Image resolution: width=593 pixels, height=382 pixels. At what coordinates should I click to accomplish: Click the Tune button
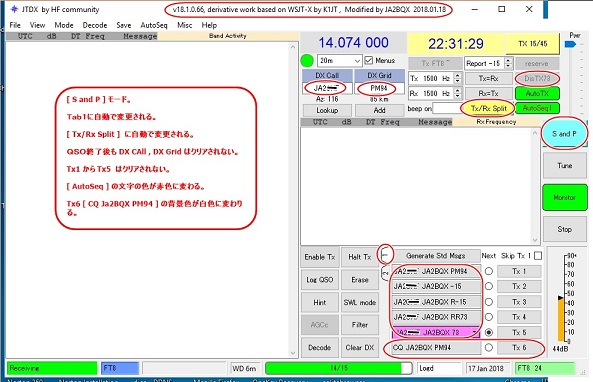click(565, 166)
